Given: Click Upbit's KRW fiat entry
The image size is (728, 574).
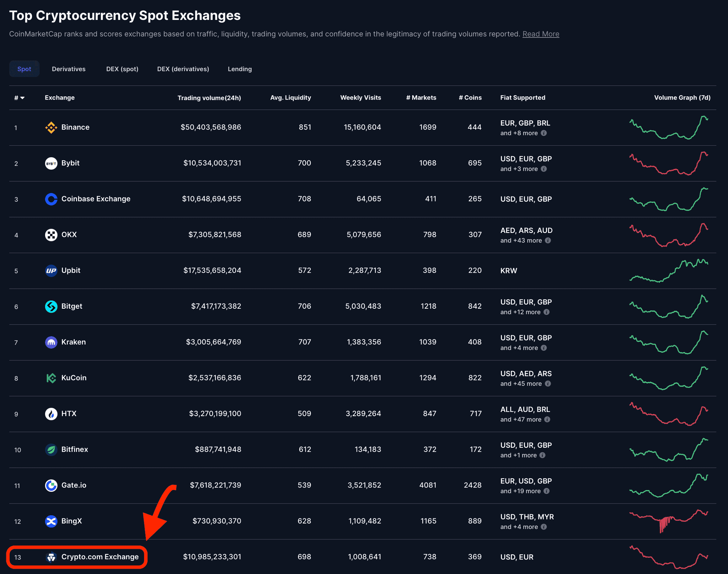Looking at the screenshot, I should [509, 271].
